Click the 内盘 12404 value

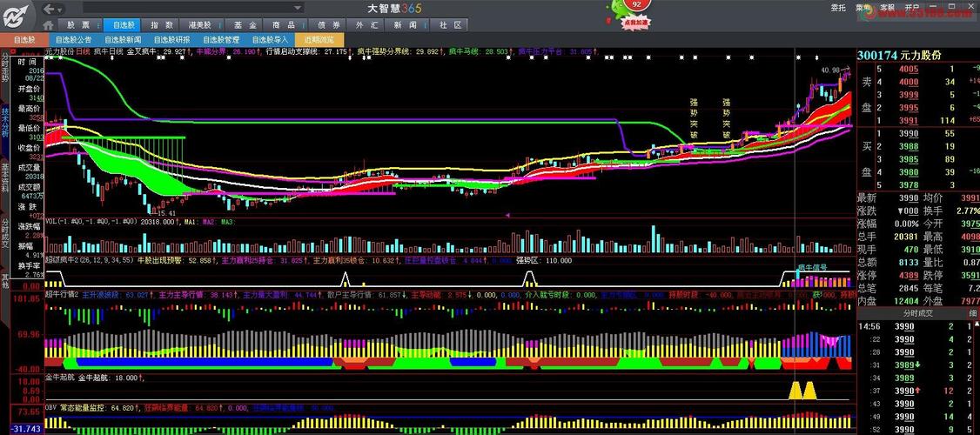(x=905, y=302)
